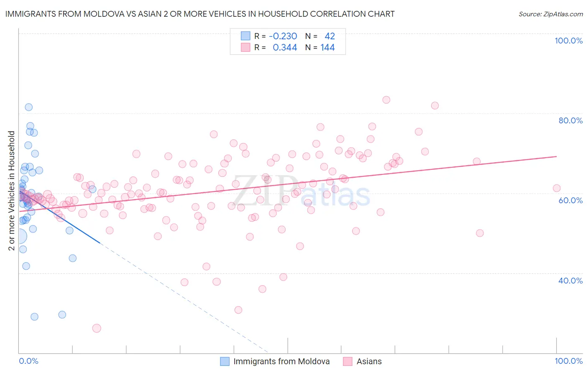Click the 60.0% y-axis label
Viewport: 588px width, 373px height.
pos(570,200)
